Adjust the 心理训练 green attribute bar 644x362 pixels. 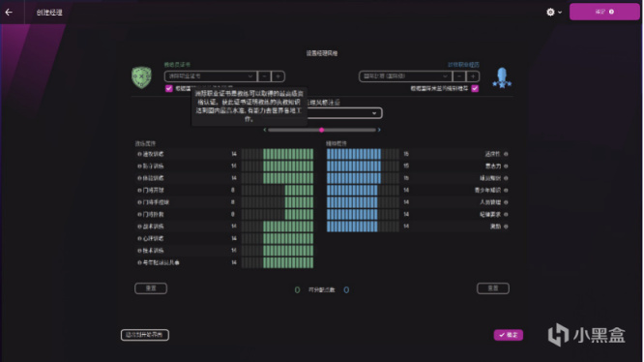(x=278, y=238)
